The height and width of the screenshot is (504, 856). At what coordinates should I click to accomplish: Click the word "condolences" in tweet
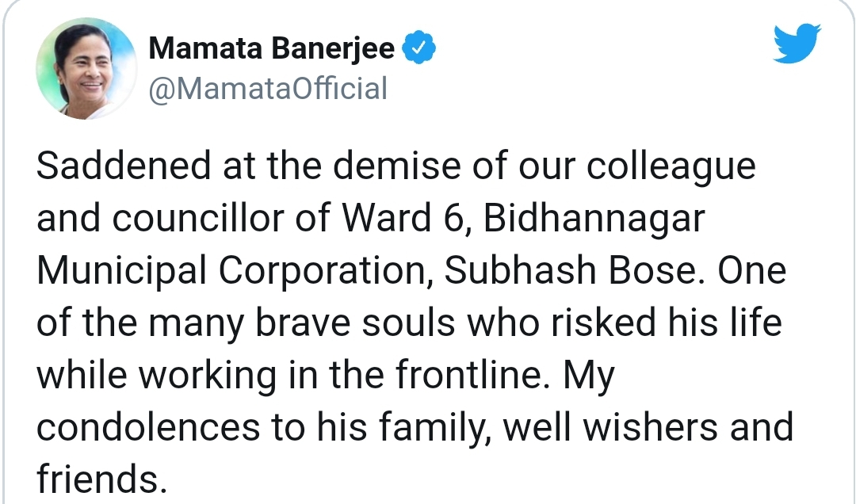coord(148,428)
